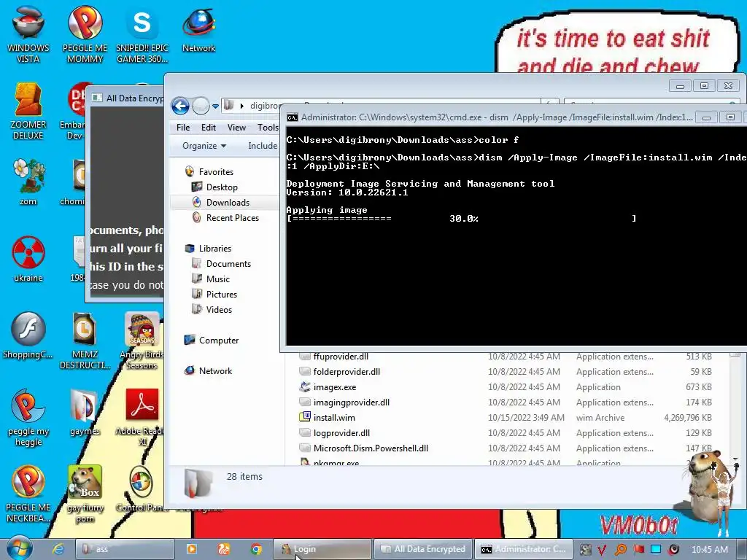This screenshot has width=747, height=560.
Task: Open the ukraine radiation desktop icon
Action: pyautogui.click(x=28, y=259)
